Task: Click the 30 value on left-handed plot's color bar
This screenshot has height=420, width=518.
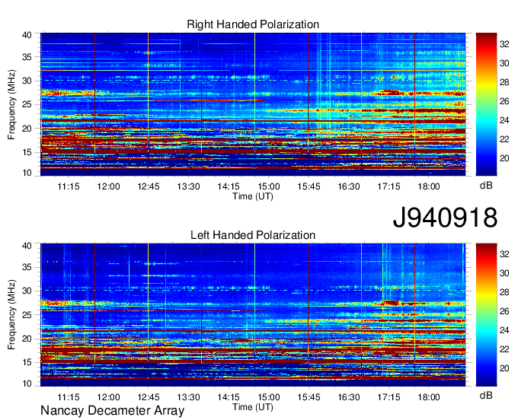Action: (x=504, y=273)
